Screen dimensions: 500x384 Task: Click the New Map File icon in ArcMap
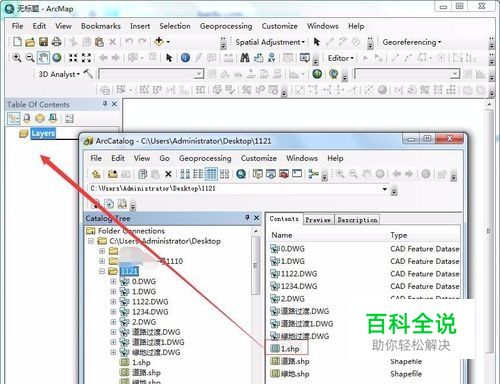tap(17, 42)
